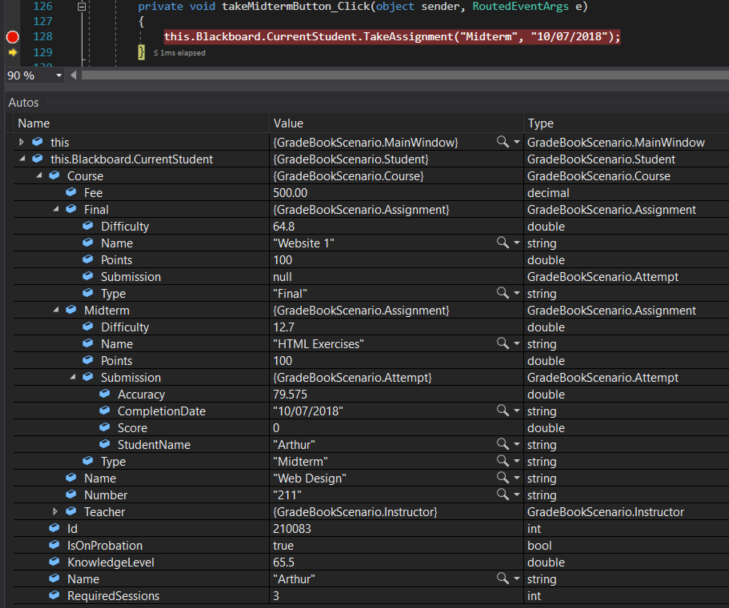
Task: Open visualizer dropdown arrow for 'this' row
Action: tap(517, 142)
